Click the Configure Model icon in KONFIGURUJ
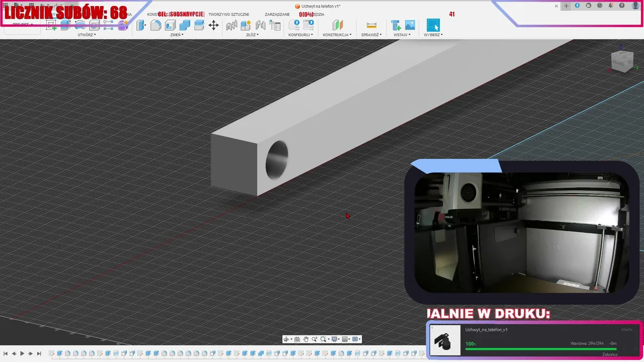This screenshot has height=362, width=644. (294, 25)
